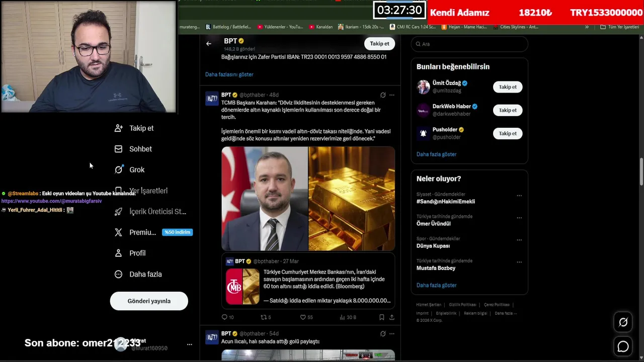This screenshot has width=644, height=362.
Task: Open options for Mustafa Bozbey trend
Action: 519,262
